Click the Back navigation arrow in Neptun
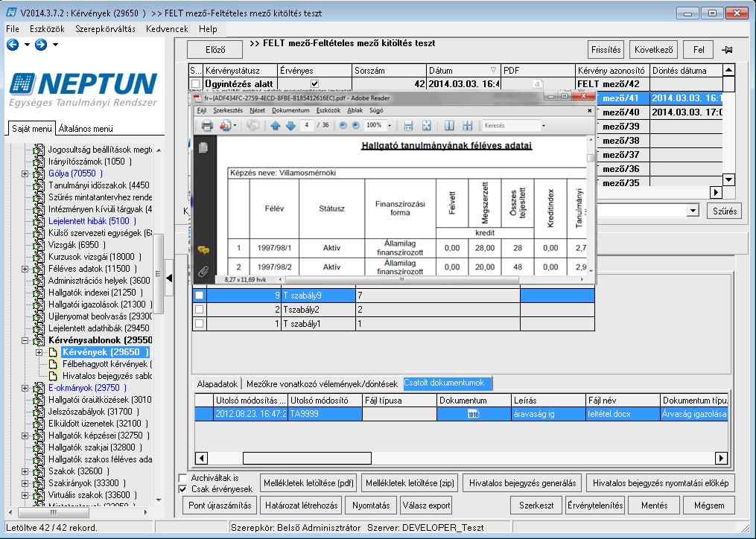 click(13, 45)
